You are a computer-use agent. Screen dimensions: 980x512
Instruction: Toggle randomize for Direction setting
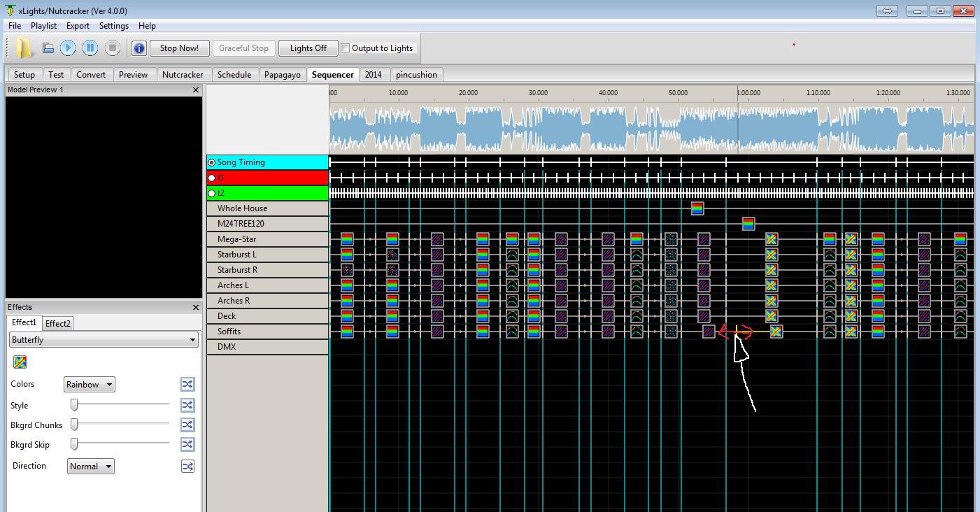tap(187, 467)
